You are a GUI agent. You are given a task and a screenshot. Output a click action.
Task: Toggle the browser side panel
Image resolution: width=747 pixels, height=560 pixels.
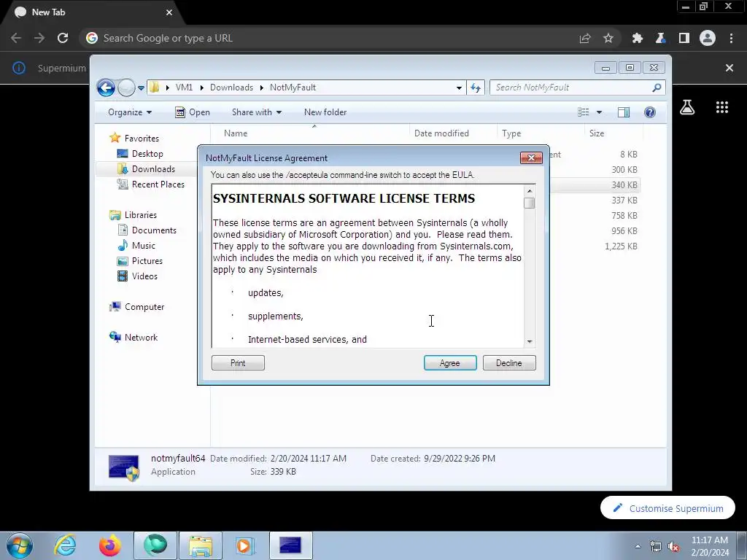point(684,38)
